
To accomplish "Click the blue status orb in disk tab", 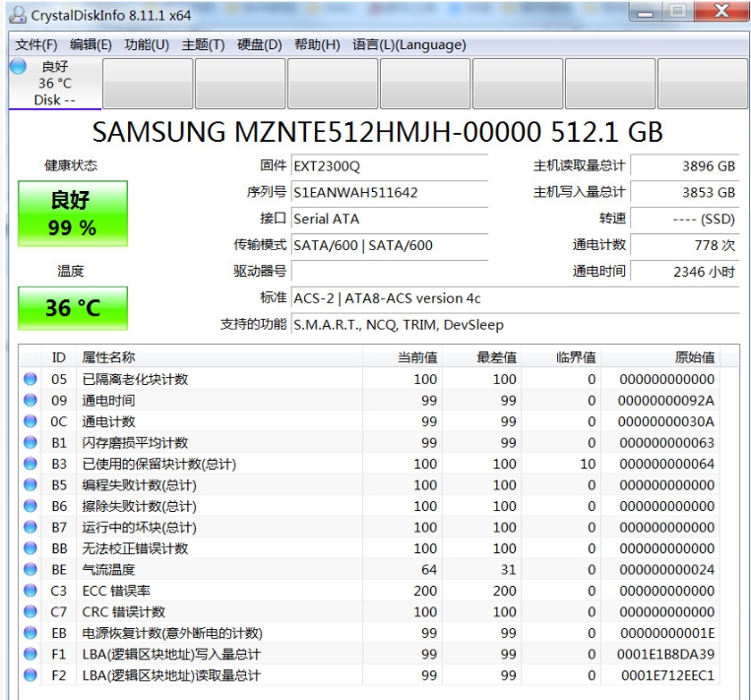I will click(19, 66).
